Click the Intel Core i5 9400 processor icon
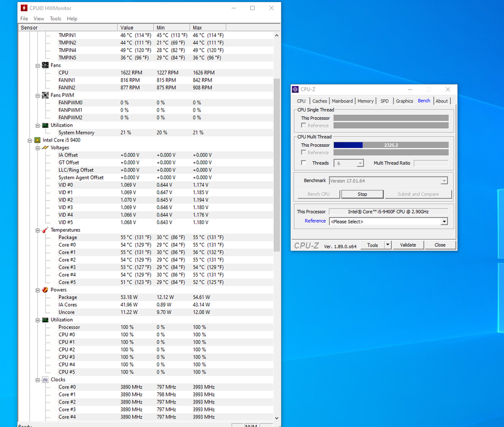The width and height of the screenshot is (504, 427). (37, 140)
